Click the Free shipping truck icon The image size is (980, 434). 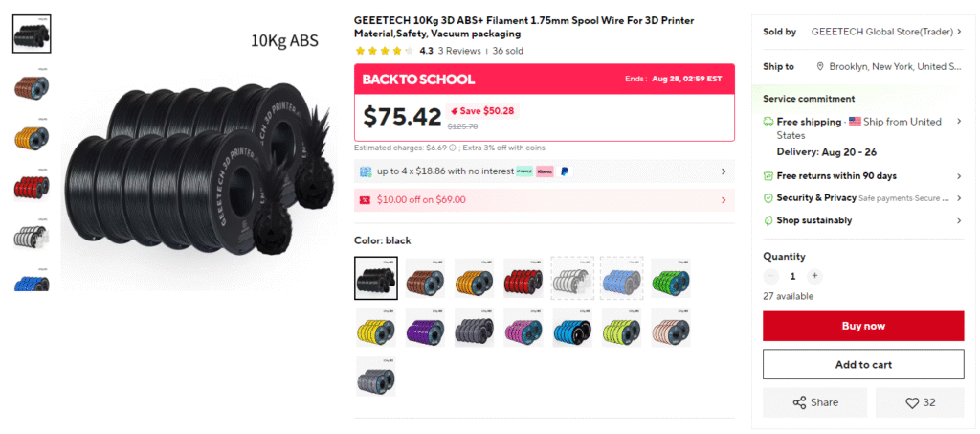[x=768, y=122]
